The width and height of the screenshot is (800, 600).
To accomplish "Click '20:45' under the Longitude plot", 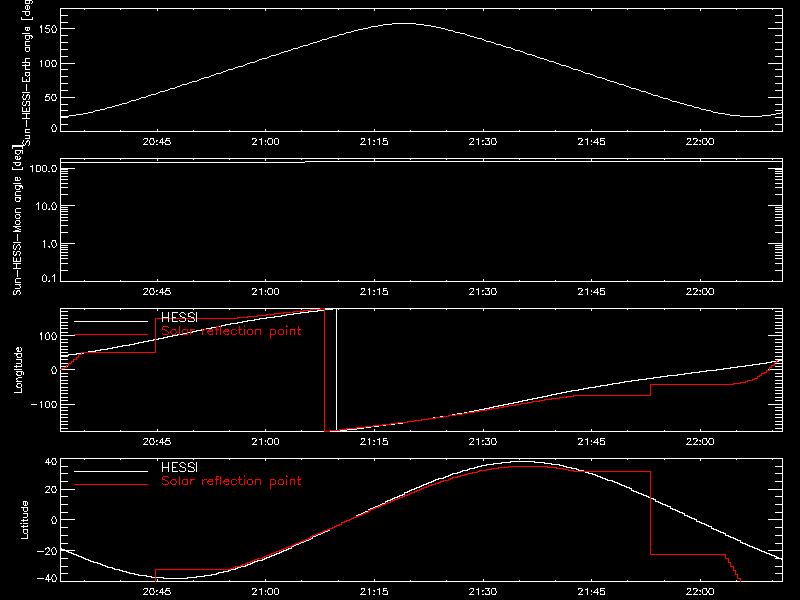I will [157, 442].
